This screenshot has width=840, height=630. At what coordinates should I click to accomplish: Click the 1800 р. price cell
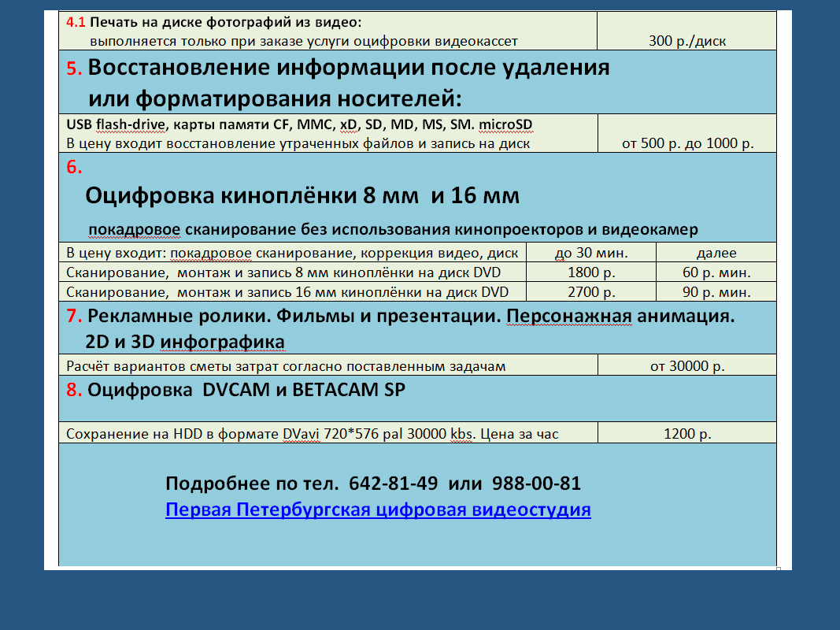590,272
